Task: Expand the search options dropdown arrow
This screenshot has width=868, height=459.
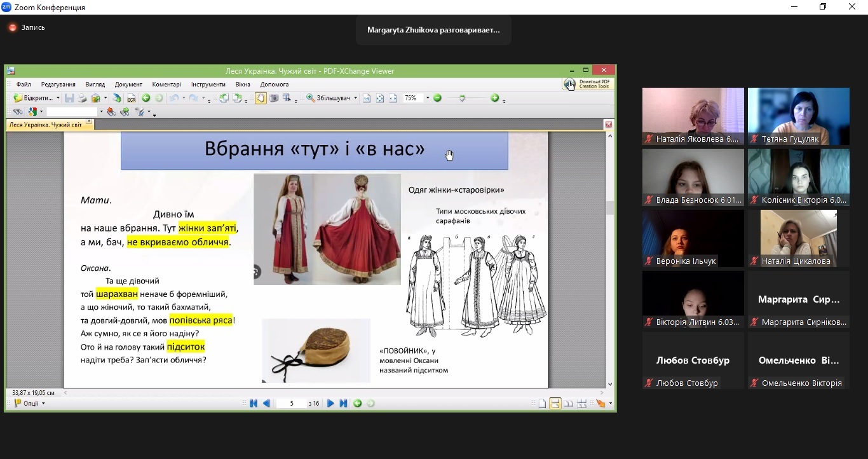Action: pos(149,111)
